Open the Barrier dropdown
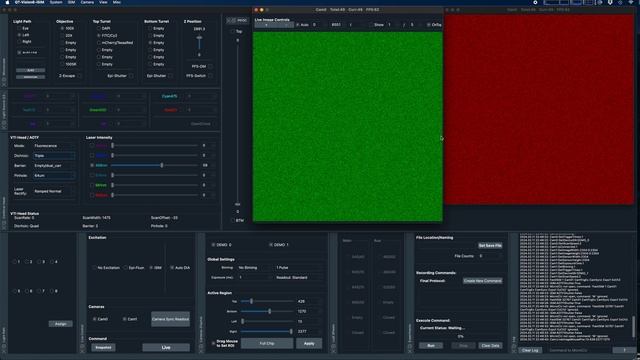This screenshot has width=640, height=360. (54, 166)
